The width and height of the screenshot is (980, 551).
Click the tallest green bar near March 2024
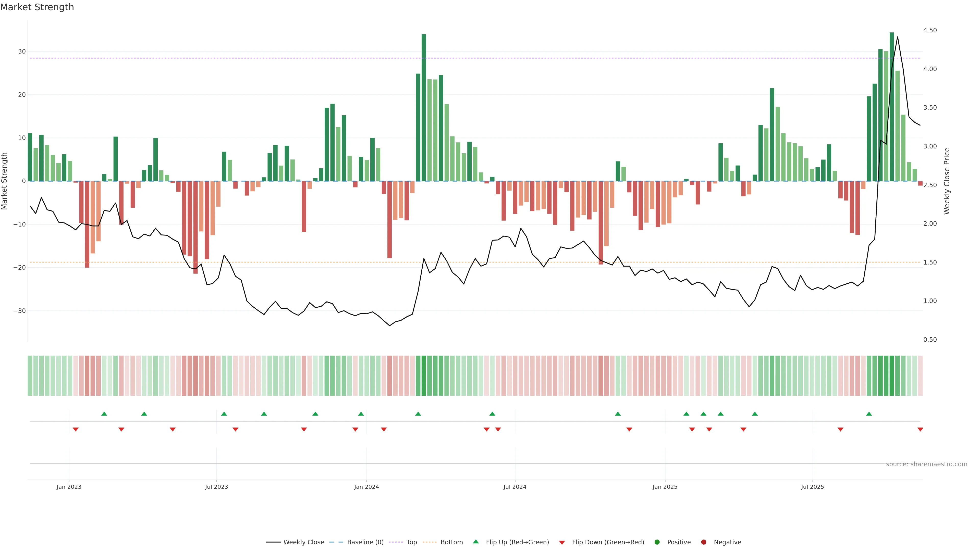(x=424, y=106)
